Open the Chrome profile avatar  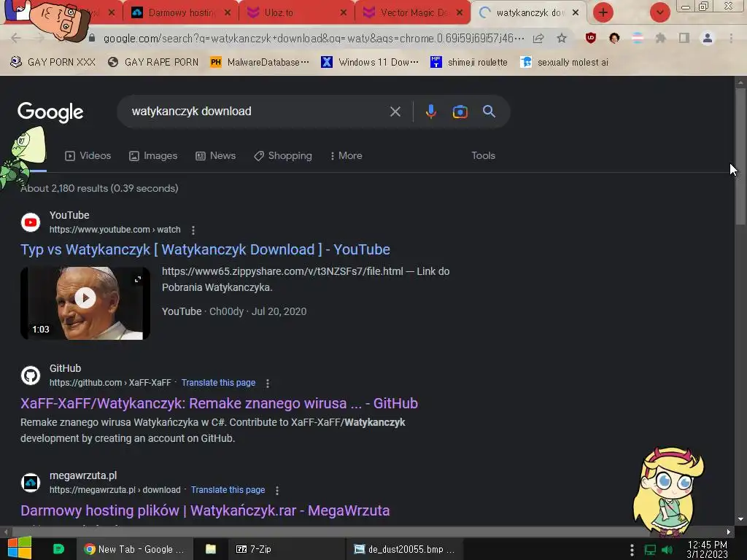(708, 38)
